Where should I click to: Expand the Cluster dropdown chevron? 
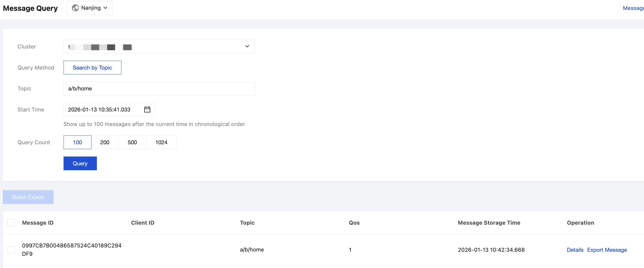pos(247,46)
